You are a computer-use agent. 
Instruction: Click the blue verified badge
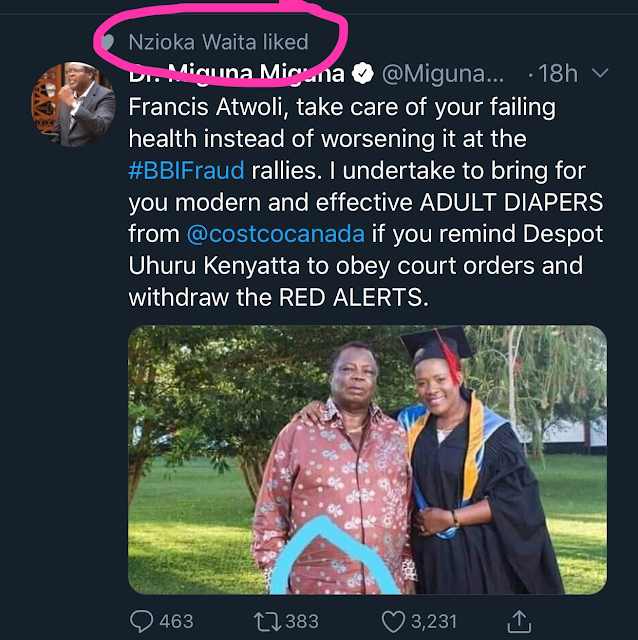click(x=363, y=73)
